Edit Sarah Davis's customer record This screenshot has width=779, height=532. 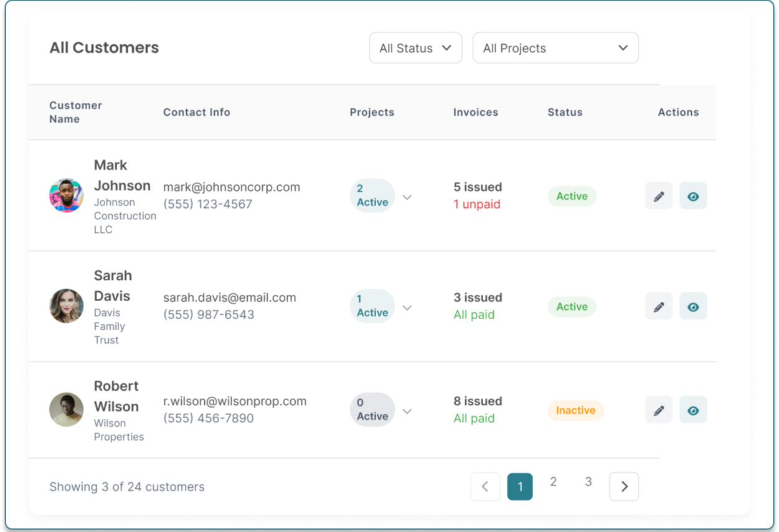659,306
